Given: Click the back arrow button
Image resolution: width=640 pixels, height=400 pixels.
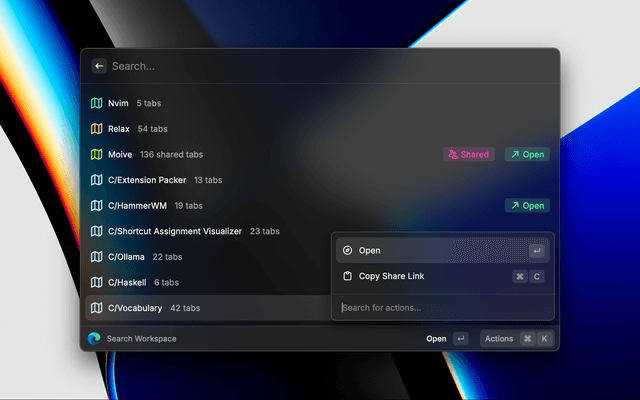Looking at the screenshot, I should tap(98, 66).
